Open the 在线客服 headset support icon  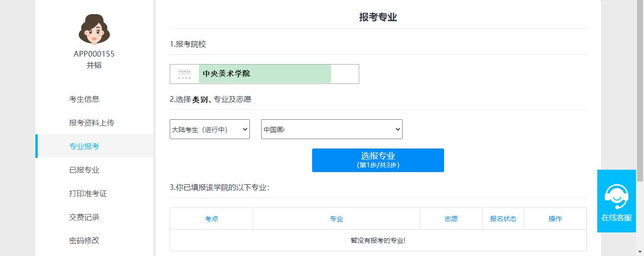(616, 197)
